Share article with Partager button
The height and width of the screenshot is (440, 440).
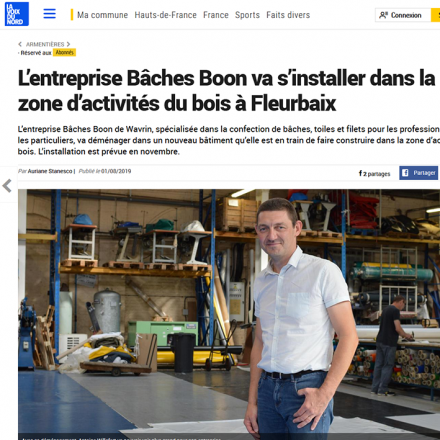pyautogui.click(x=419, y=173)
